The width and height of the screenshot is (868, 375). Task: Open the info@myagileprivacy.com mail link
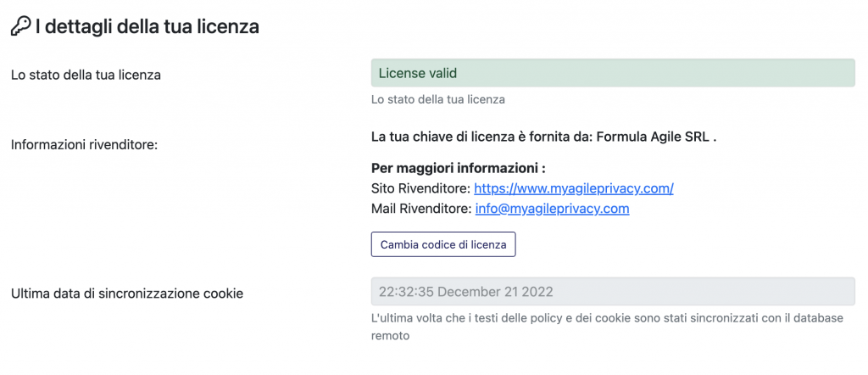point(552,210)
